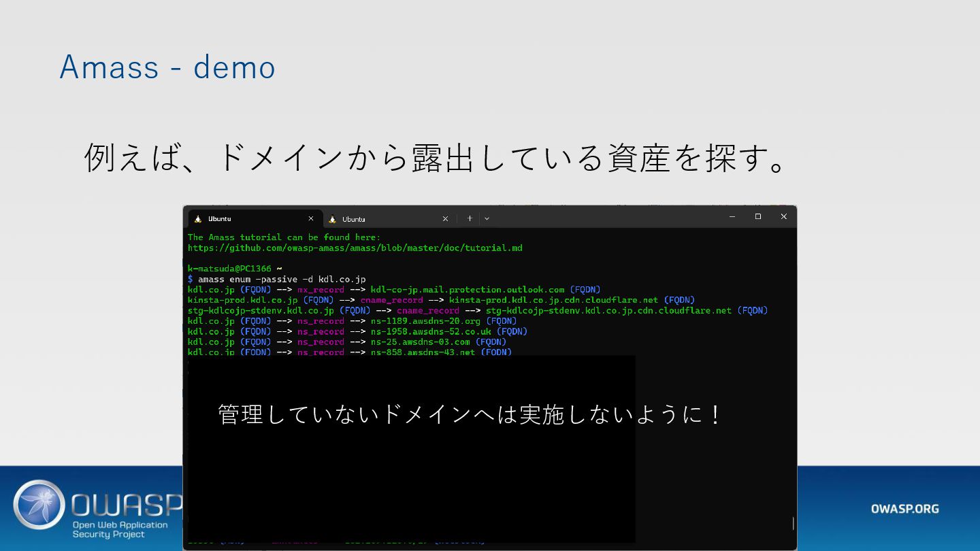Click the 'Amass - demo' slide title
The image size is (980, 551).
pyautogui.click(x=167, y=67)
